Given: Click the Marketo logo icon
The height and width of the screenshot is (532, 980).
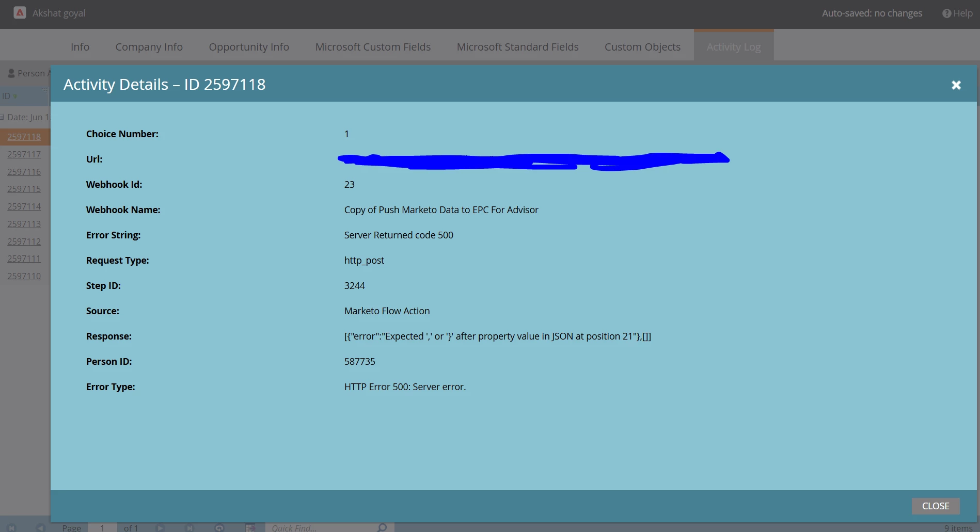Looking at the screenshot, I should 20,13.
